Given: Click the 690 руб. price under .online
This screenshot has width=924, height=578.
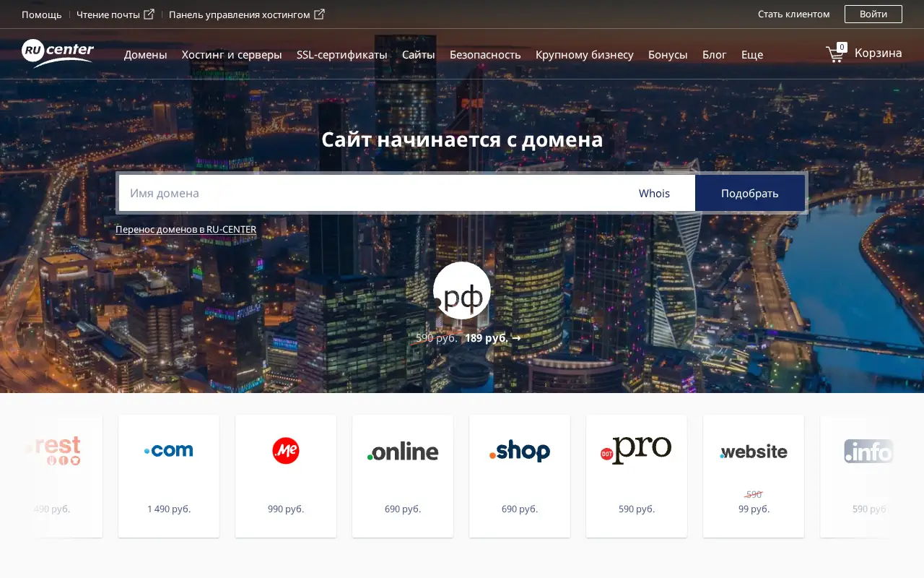Looking at the screenshot, I should (x=403, y=509).
